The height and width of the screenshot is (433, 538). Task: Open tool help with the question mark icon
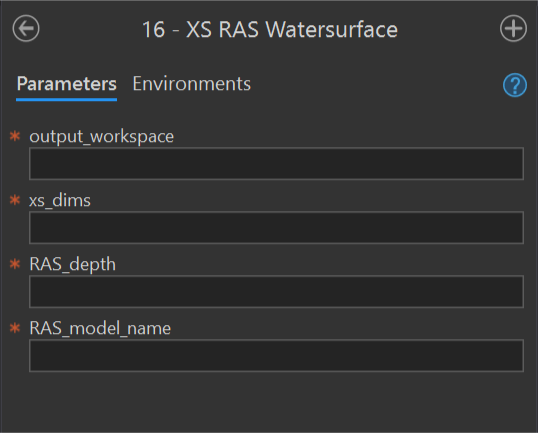tap(515, 85)
